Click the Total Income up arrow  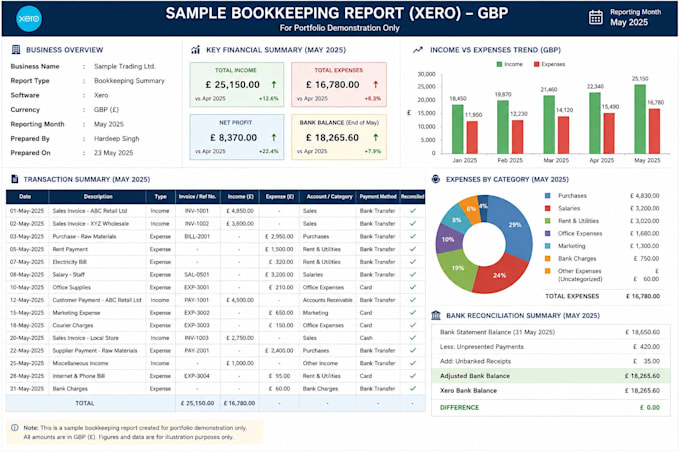click(274, 85)
